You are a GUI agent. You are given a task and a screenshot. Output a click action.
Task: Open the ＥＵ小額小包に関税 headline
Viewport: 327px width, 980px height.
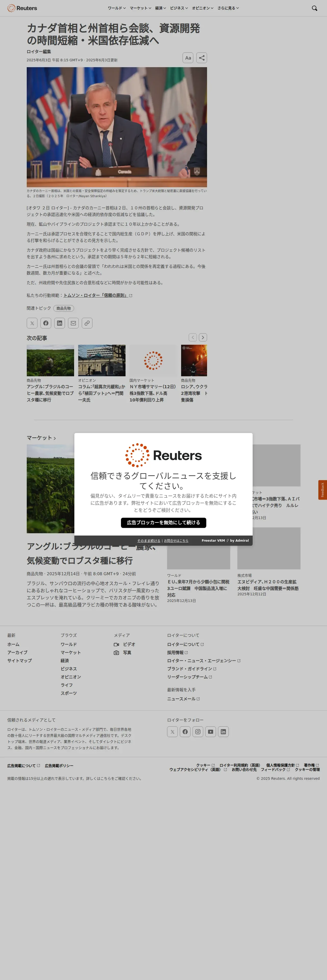[x=198, y=588]
